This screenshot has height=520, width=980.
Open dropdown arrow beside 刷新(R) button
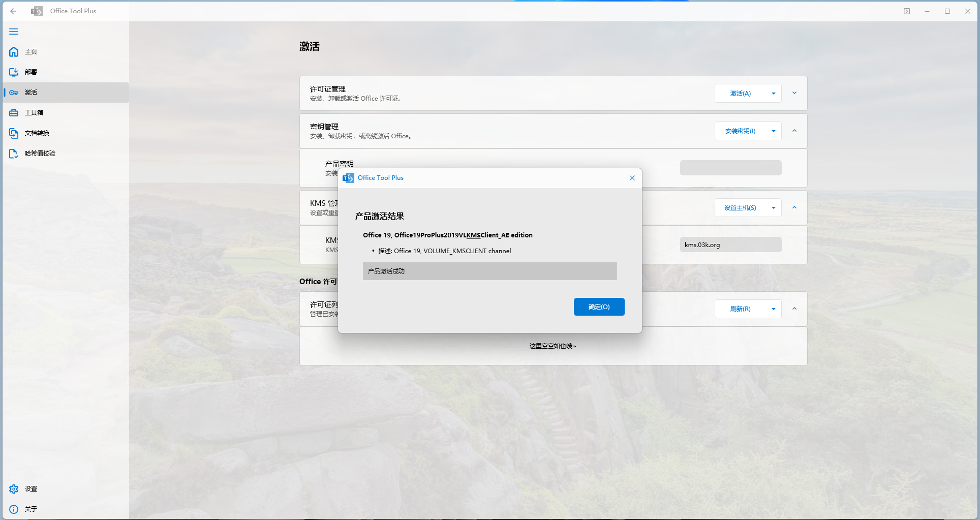tap(774, 309)
